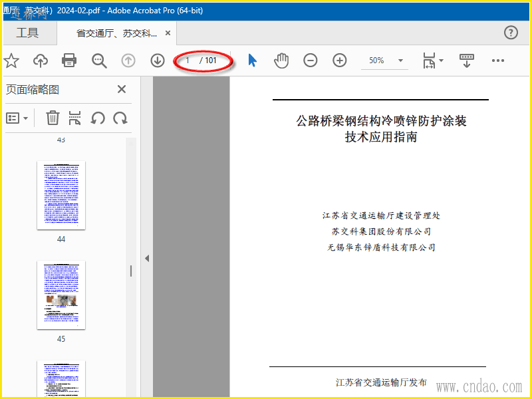Click the page label 45

pos(61,339)
